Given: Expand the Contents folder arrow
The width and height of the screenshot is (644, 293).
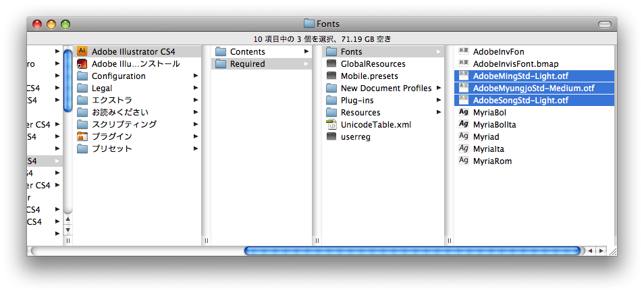Looking at the screenshot, I should [x=306, y=52].
